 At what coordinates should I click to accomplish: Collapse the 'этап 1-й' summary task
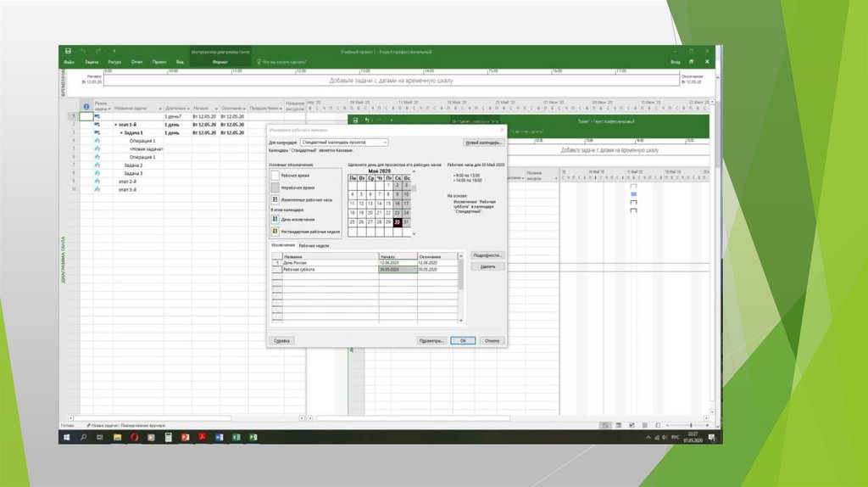115,125
